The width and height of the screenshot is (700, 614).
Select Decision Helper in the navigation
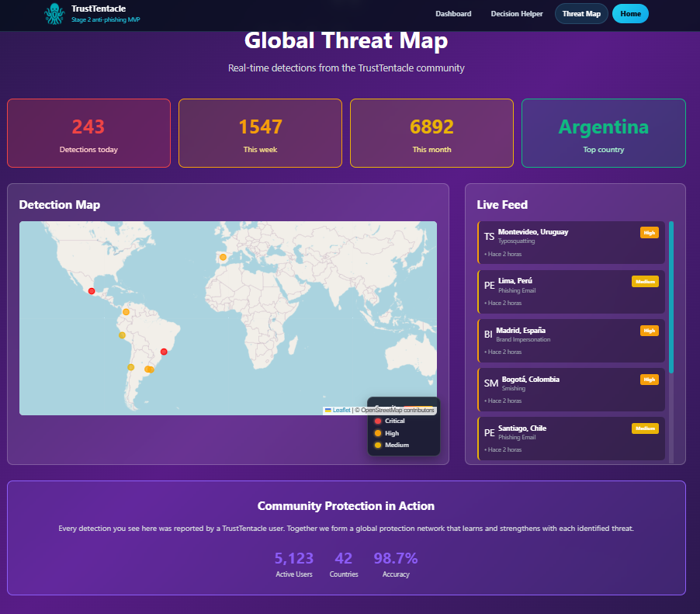[516, 13]
